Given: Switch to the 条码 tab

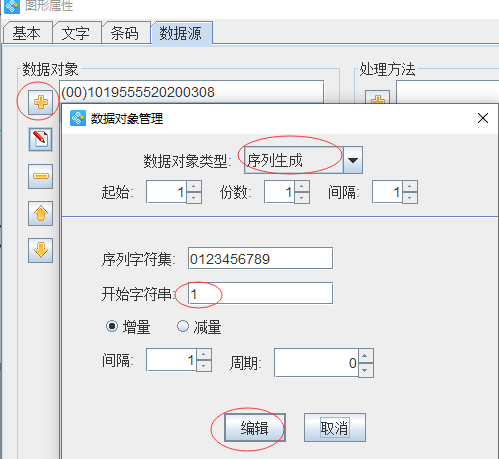Looking at the screenshot, I should [125, 33].
